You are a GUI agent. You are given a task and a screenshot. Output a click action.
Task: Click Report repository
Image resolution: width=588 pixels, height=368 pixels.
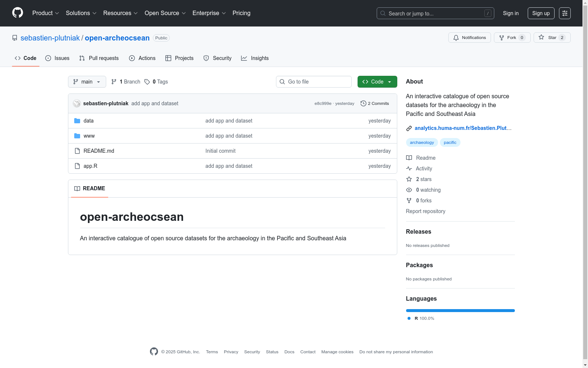click(x=426, y=211)
